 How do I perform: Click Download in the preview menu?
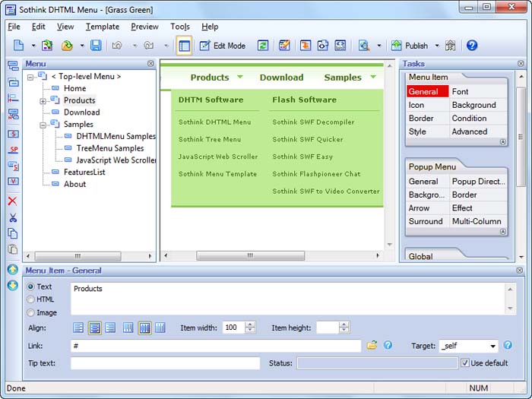[282, 78]
